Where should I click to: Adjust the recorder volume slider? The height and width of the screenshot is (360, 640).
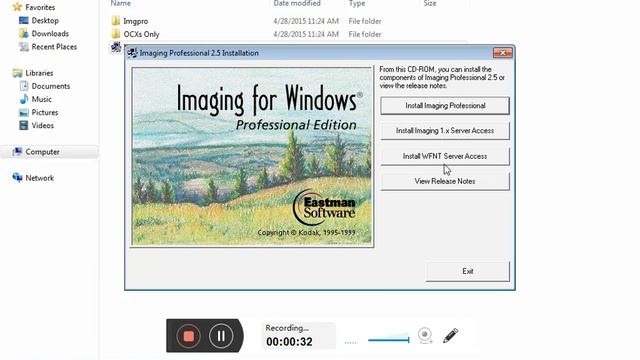pos(389,339)
